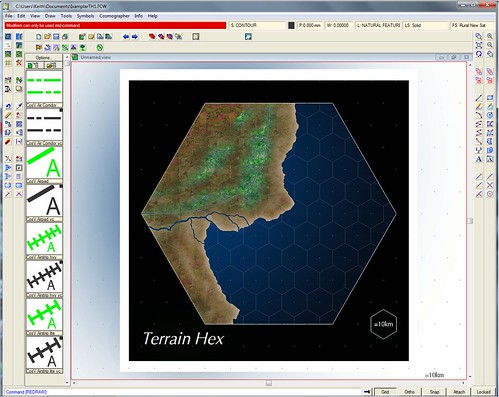Open the FS: Rural New Sat fill style selector
Image resolution: width=499 pixels, height=397 pixels.
pyautogui.click(x=473, y=25)
